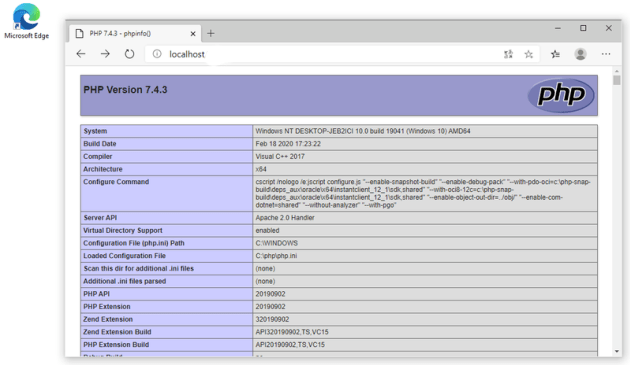Open the user profile avatar
This screenshot has height=365, width=630.
[x=580, y=54]
